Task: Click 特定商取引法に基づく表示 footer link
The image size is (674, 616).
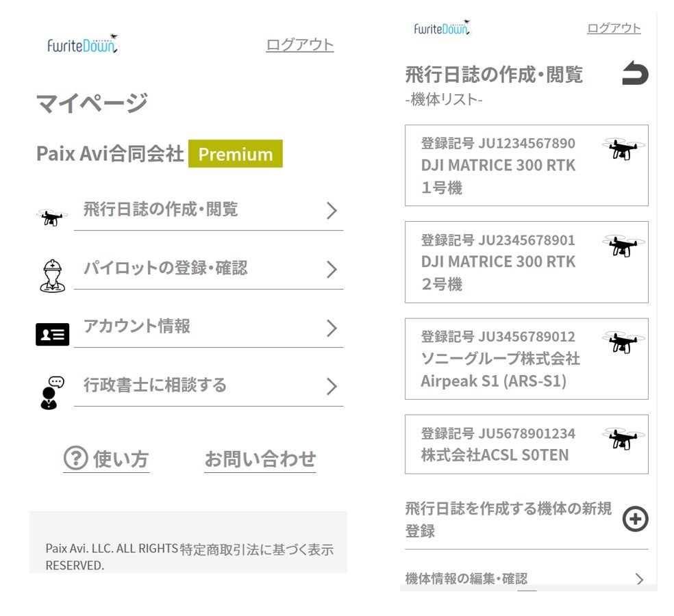Action: (x=257, y=550)
